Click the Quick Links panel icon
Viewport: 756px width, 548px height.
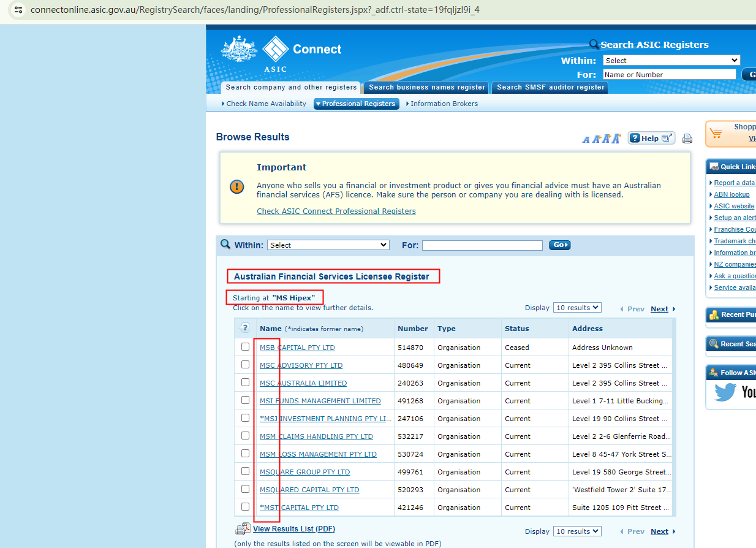[x=713, y=167]
